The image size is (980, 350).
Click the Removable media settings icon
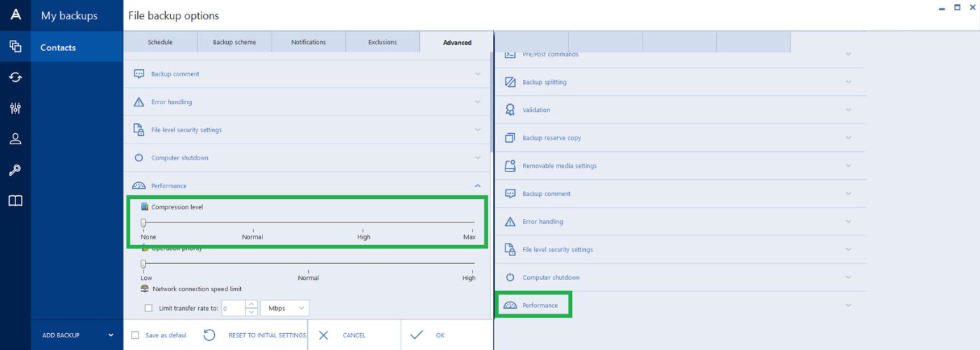pyautogui.click(x=510, y=166)
